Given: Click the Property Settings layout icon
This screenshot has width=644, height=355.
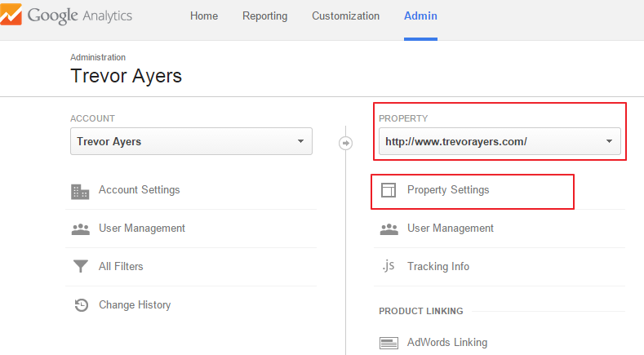Looking at the screenshot, I should coord(389,190).
